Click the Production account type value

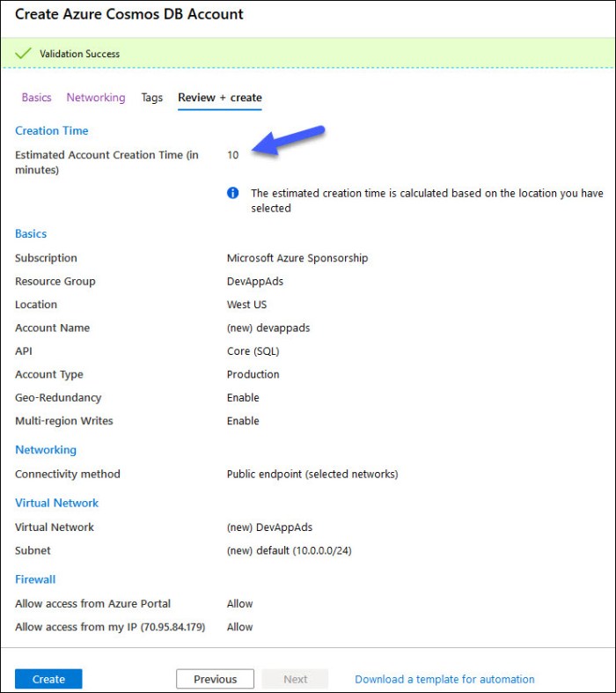[x=253, y=374]
